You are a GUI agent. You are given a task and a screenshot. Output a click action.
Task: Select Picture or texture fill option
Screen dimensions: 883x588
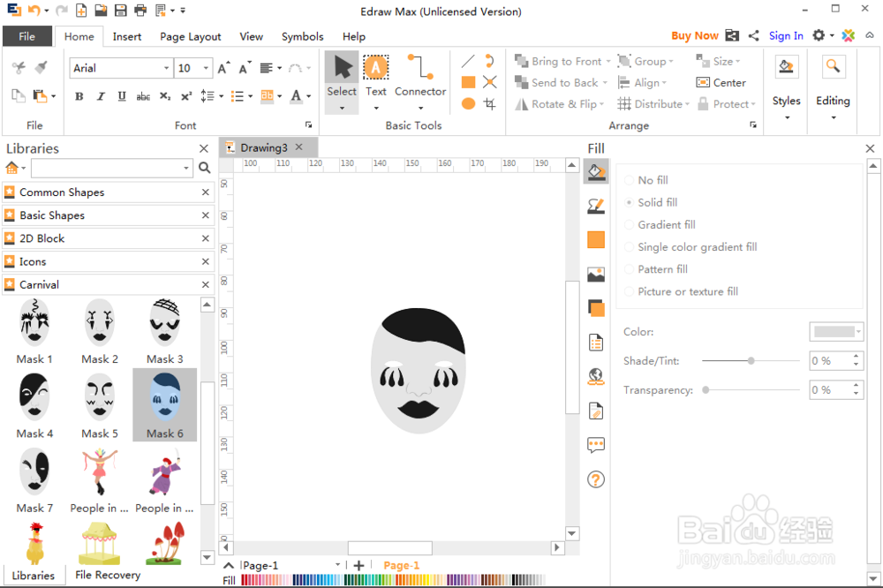click(x=629, y=291)
